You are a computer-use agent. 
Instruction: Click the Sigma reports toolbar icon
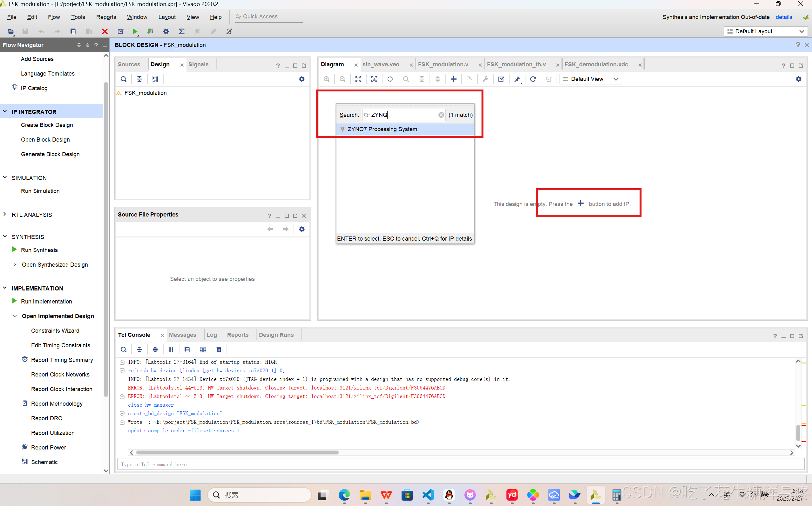(181, 31)
